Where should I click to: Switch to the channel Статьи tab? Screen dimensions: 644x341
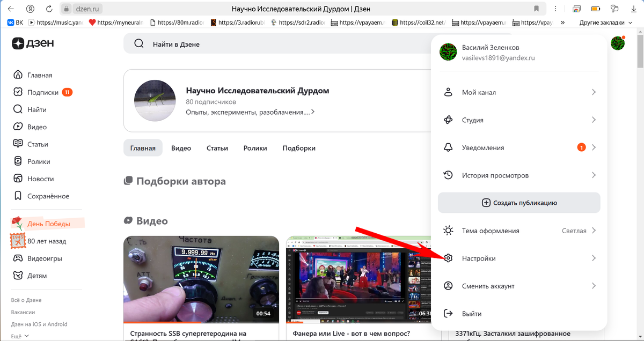point(217,148)
